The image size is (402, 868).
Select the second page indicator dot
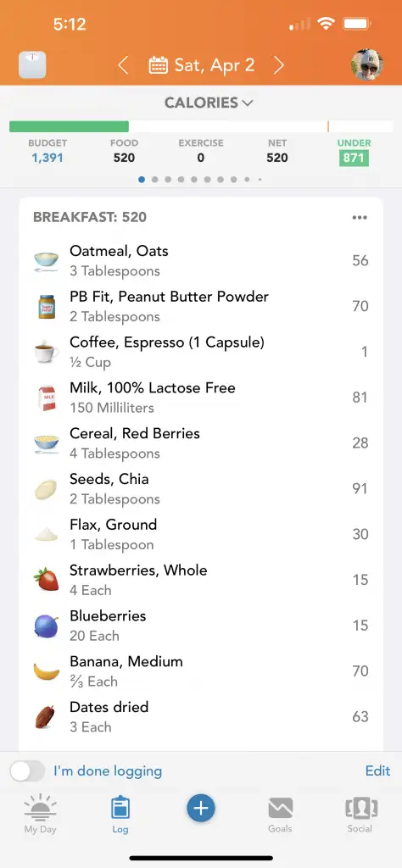[x=155, y=180]
